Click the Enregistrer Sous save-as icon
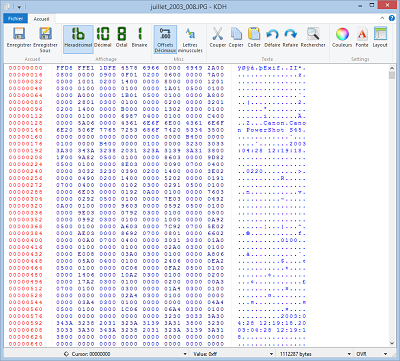 [x=45, y=34]
